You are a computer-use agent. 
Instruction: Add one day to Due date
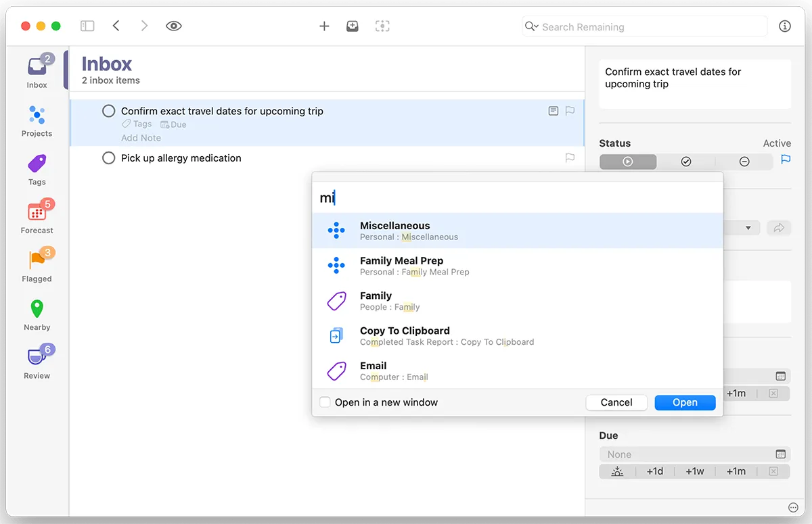point(655,471)
